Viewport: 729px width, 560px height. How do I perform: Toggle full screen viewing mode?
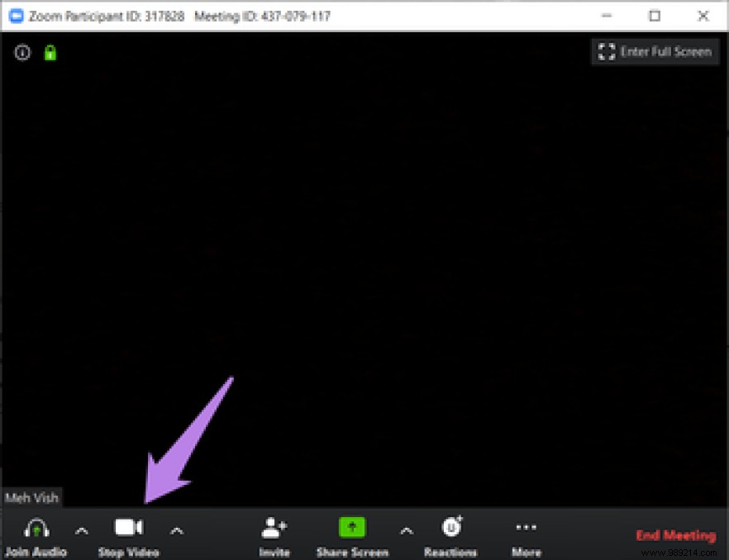tap(654, 51)
